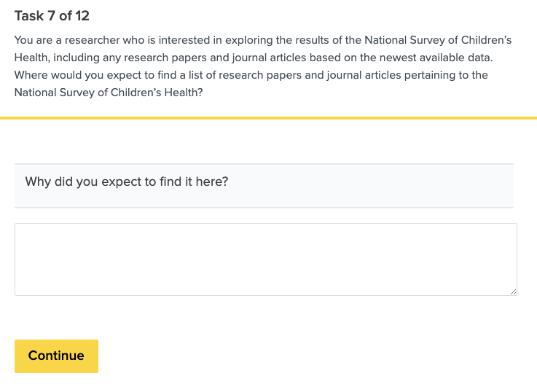Click the word "Where" starting the question sentence
This screenshot has height=392, width=537.
31,75
